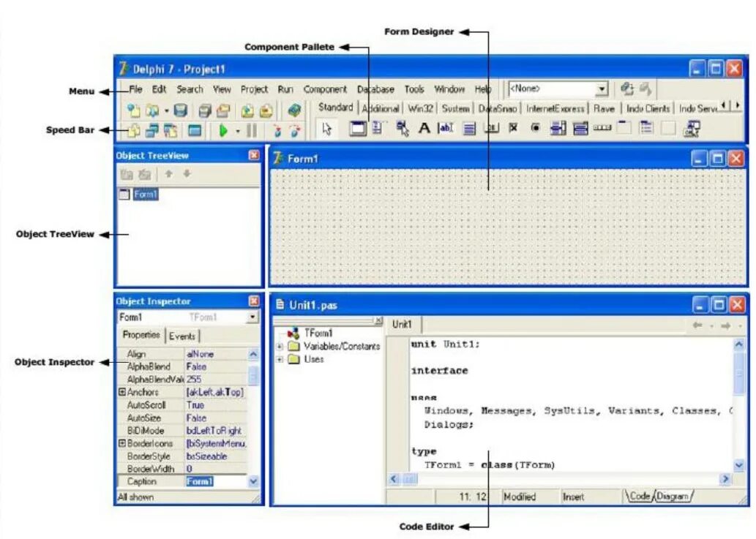Screen dimensions: 756x539
Task: Click the AutoScroll value True
Action: point(216,405)
